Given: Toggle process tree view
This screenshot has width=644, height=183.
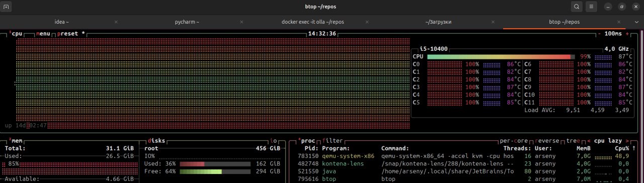Looking at the screenshot, I should point(574,141).
